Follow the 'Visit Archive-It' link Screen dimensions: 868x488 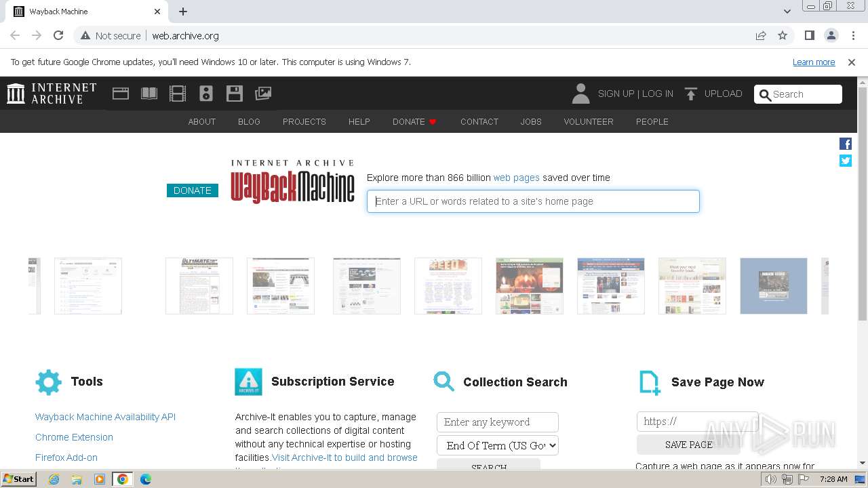coord(344,457)
